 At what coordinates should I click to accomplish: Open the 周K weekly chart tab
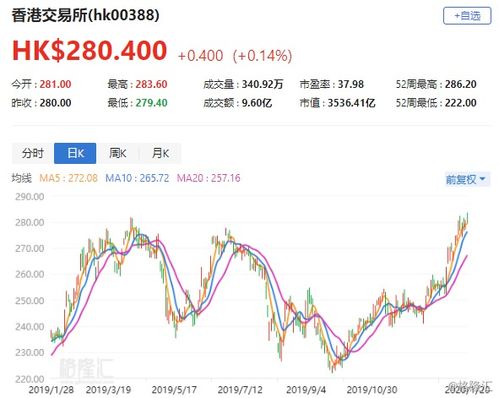118,153
